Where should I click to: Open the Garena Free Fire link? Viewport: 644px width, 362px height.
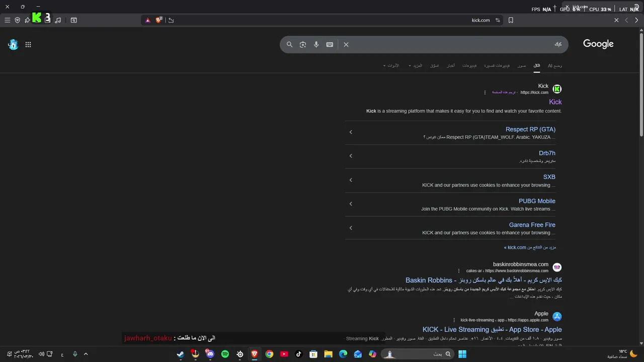click(532, 225)
